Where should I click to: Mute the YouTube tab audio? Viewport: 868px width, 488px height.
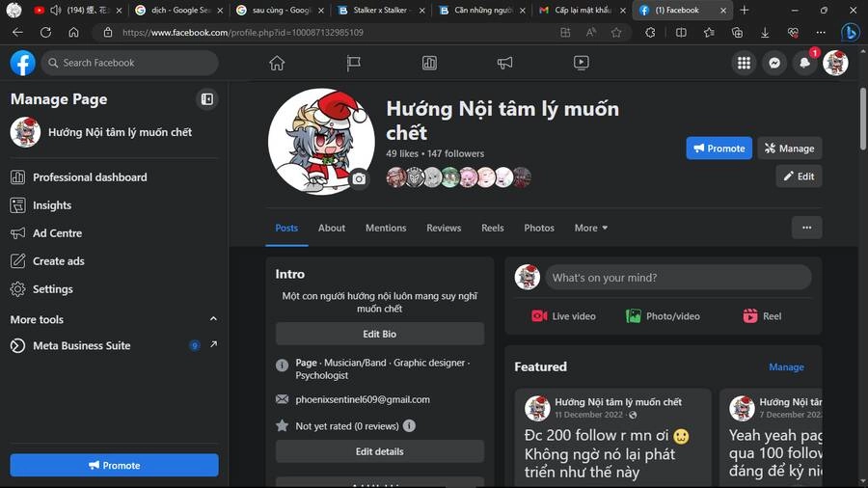[x=55, y=11]
